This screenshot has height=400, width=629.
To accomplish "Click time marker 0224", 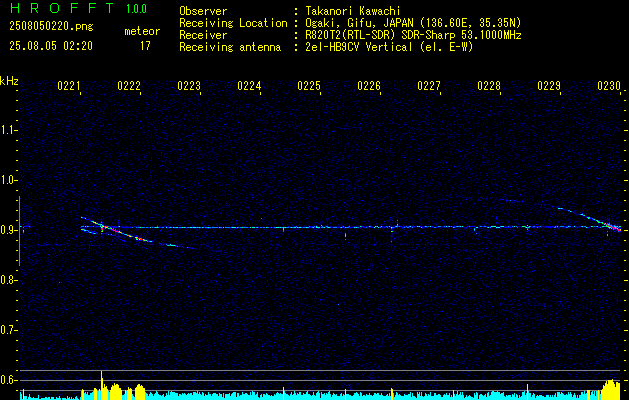I will [249, 86].
